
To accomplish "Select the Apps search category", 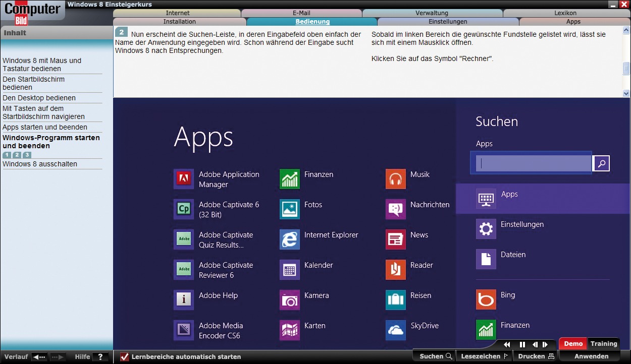I will 543,199.
